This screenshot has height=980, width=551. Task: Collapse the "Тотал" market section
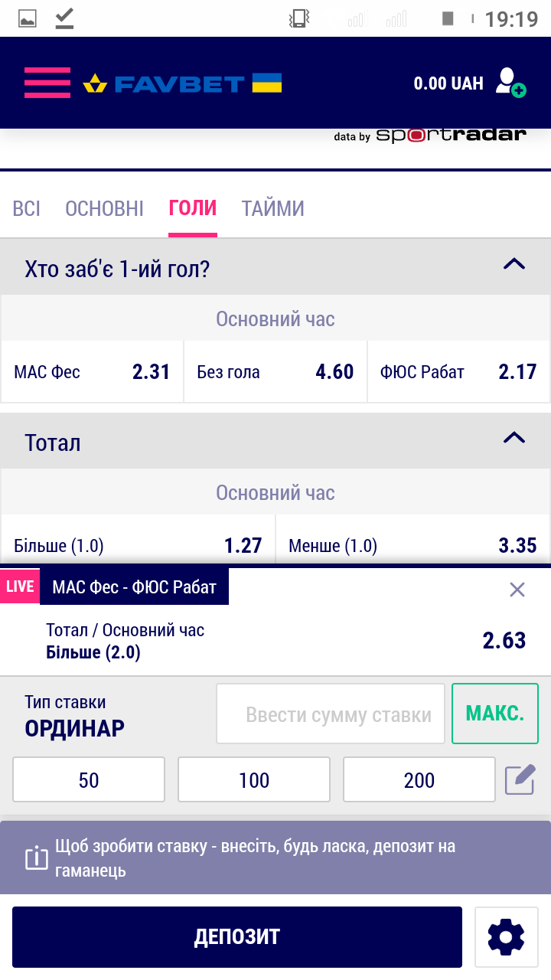pyautogui.click(x=514, y=439)
